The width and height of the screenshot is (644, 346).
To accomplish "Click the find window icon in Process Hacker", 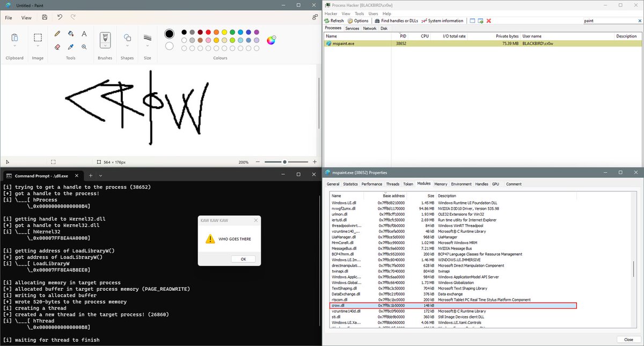I will coord(473,21).
